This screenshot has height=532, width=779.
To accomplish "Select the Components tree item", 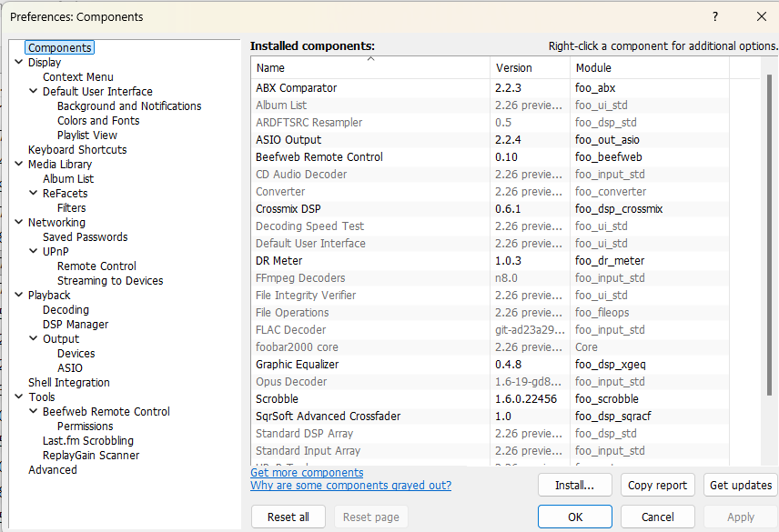I will [60, 47].
